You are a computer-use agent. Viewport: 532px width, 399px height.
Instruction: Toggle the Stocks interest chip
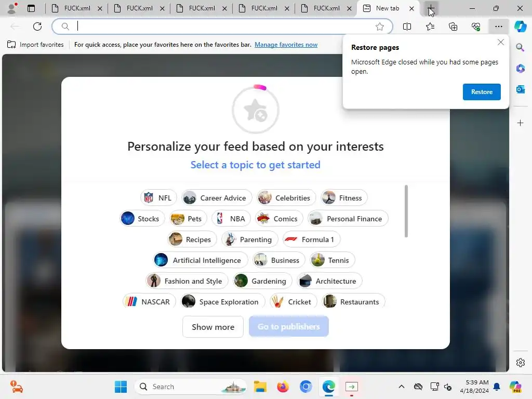point(142,219)
